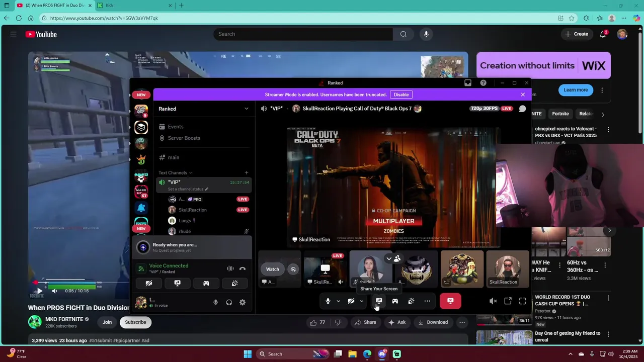Mute the YouTube video player
The width and height of the screenshot is (644, 362).
click(54, 291)
